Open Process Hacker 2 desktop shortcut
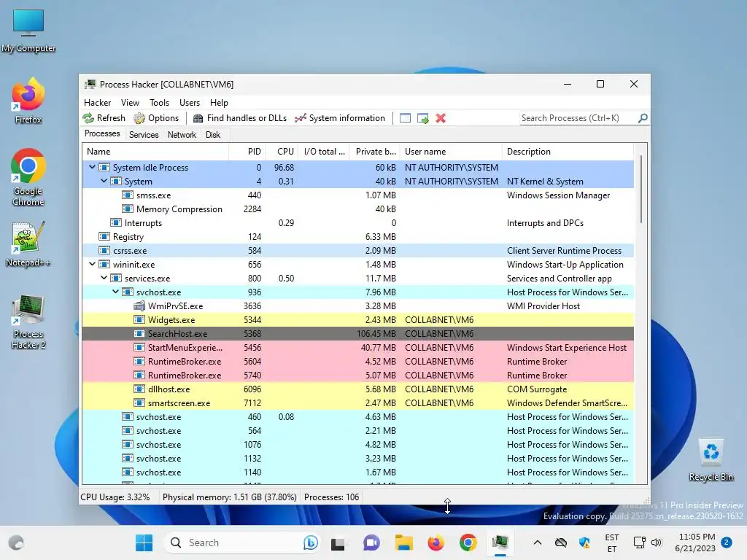This screenshot has width=747, height=560. (28, 322)
